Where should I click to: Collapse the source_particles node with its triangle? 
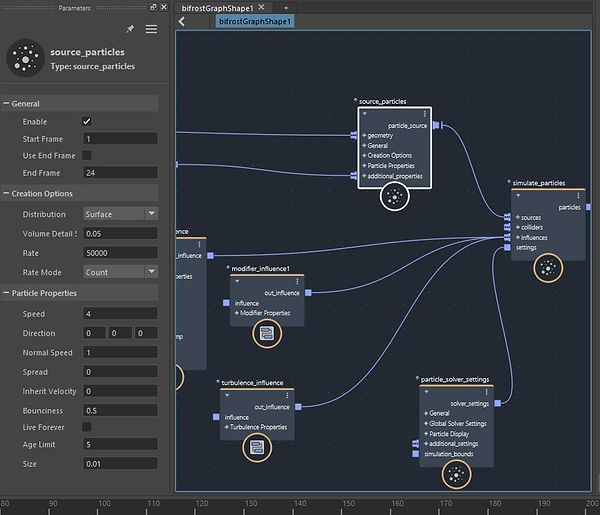[365, 114]
